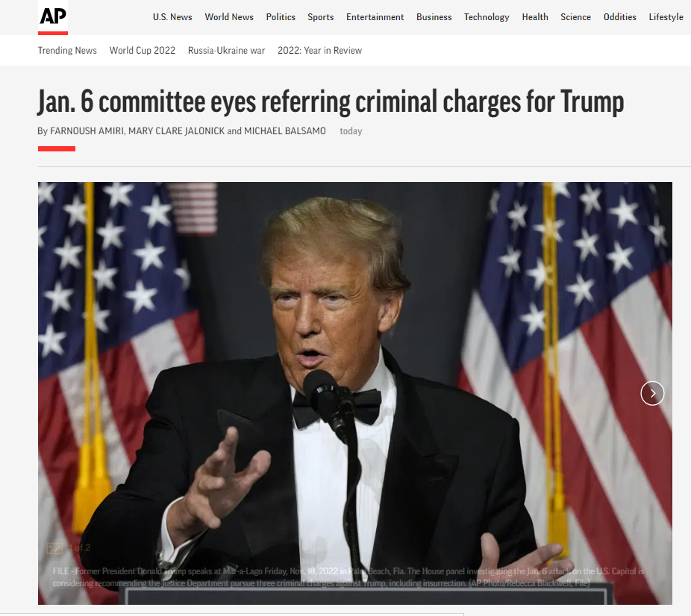This screenshot has width=691, height=616.
Task: Select Technology in the navigation bar
Action: 486,17
